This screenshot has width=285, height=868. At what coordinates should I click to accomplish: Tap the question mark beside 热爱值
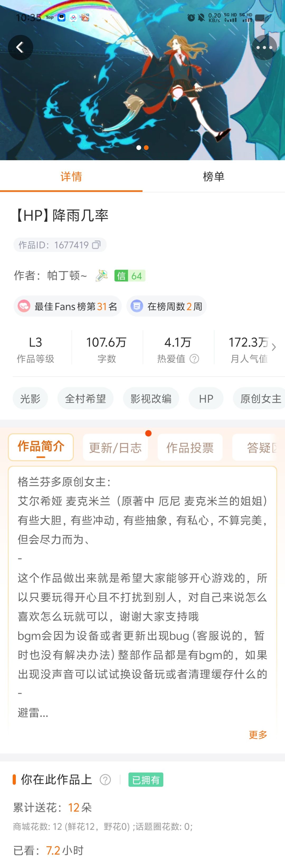point(194,359)
